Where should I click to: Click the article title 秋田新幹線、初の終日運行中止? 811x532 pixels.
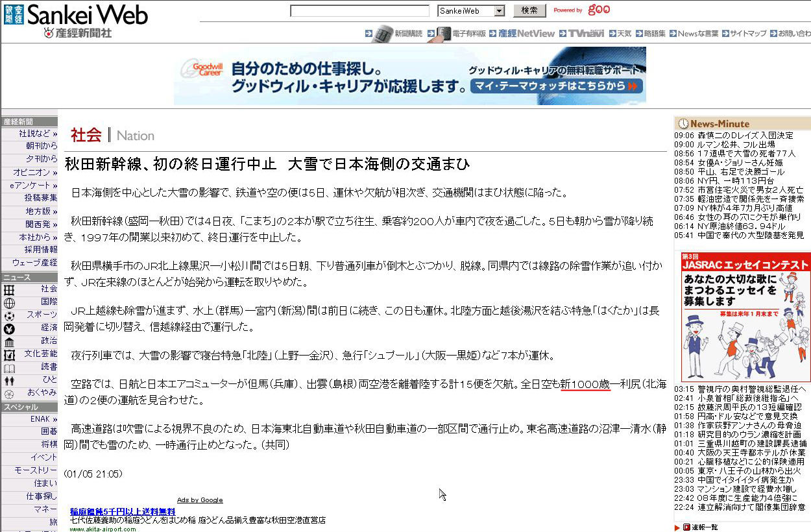coord(171,164)
